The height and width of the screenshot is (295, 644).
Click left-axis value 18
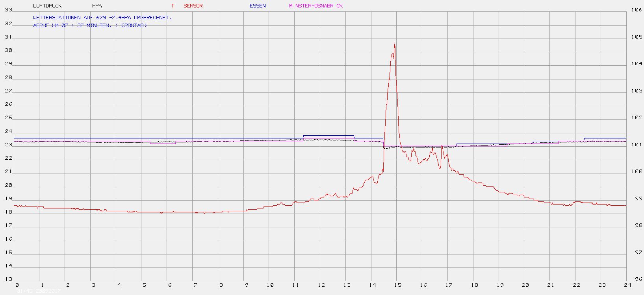(8, 212)
